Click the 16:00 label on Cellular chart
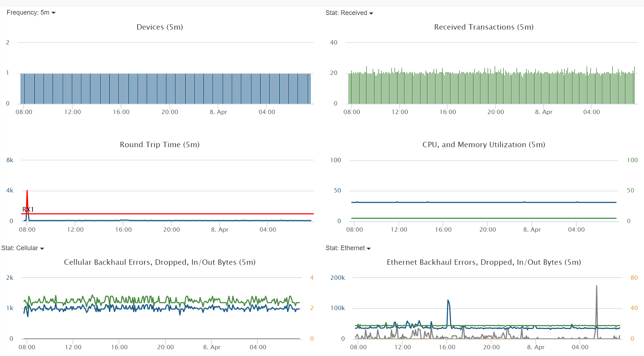Screen dimensions: 644x356 pos(119,347)
